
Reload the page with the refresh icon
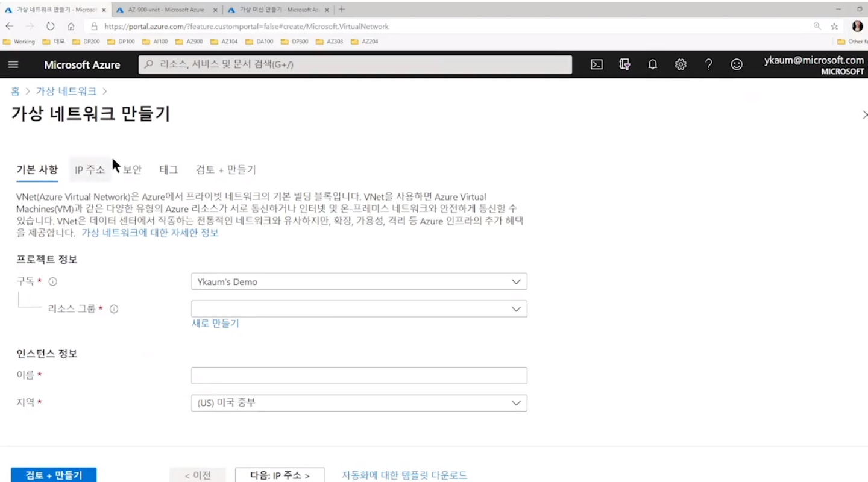pyautogui.click(x=51, y=27)
